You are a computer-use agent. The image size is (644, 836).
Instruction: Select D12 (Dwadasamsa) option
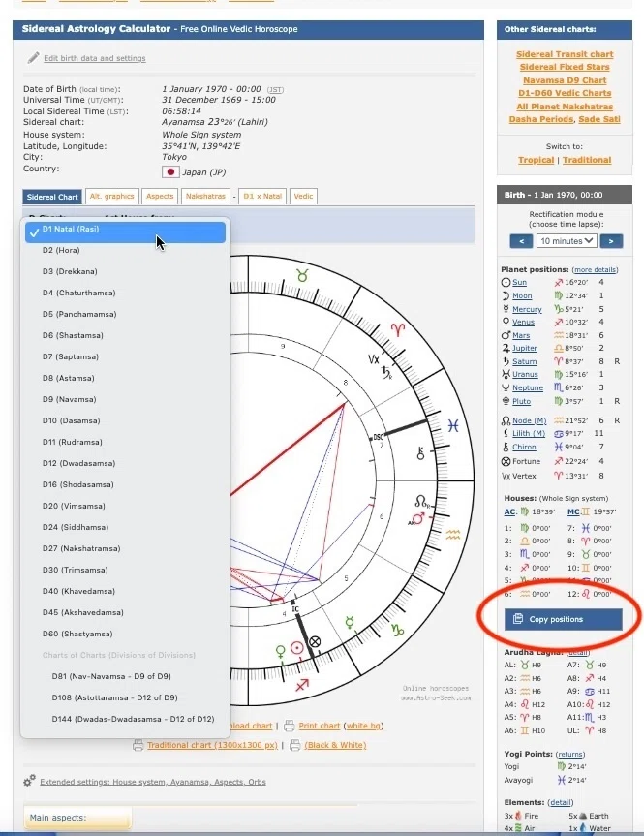[125, 463]
